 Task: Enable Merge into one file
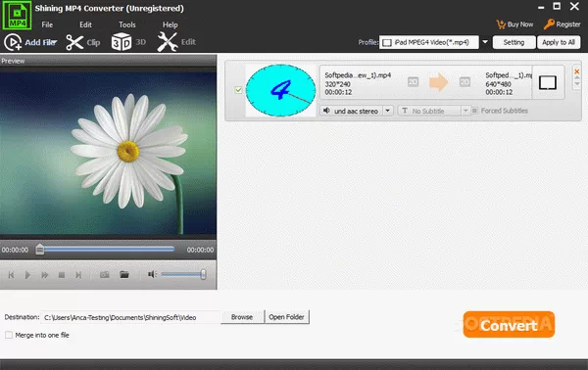[9, 335]
